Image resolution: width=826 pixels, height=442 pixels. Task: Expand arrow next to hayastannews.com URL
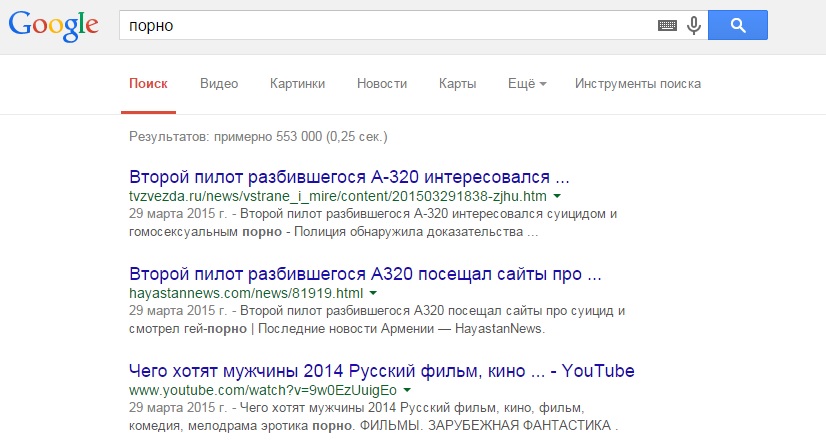(373, 293)
